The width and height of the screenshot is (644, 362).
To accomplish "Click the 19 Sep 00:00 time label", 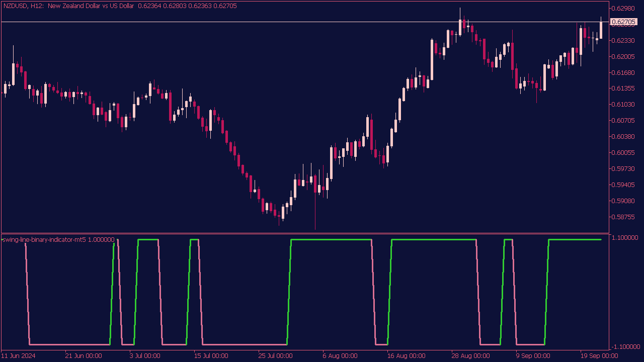I will [598, 356].
